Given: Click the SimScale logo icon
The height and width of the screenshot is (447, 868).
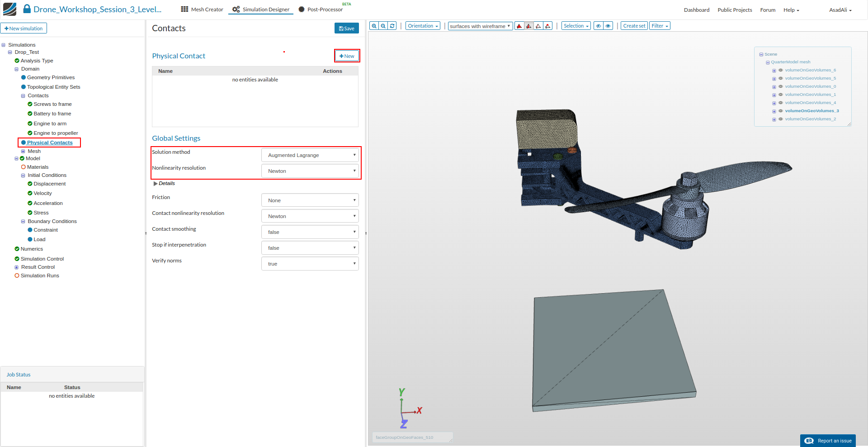Looking at the screenshot, I should [x=9, y=9].
